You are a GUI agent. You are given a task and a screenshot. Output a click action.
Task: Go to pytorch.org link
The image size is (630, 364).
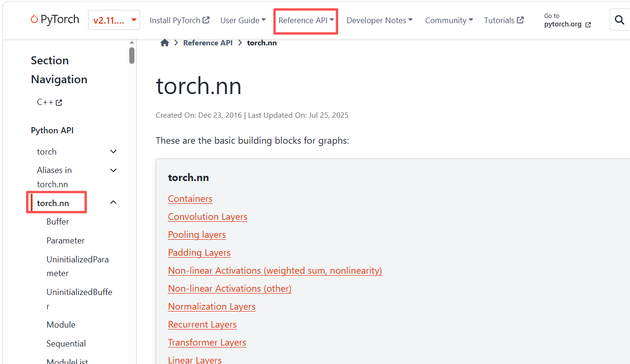click(x=568, y=20)
